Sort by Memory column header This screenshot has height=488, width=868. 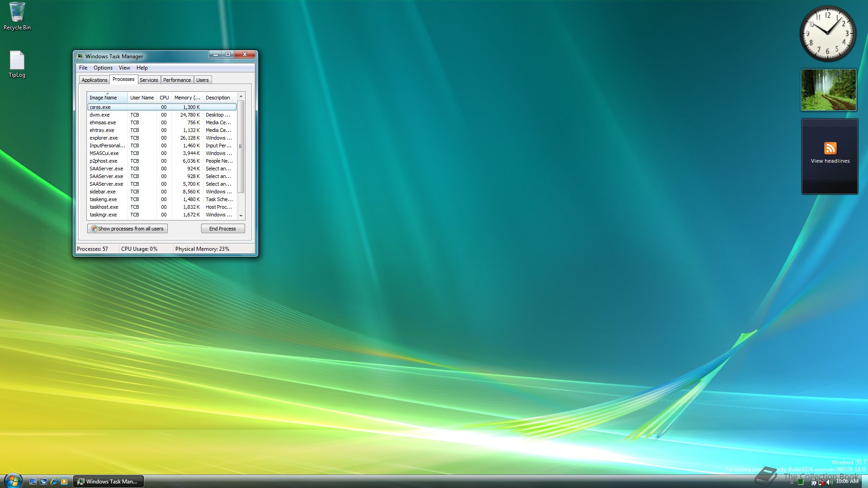pyautogui.click(x=187, y=98)
